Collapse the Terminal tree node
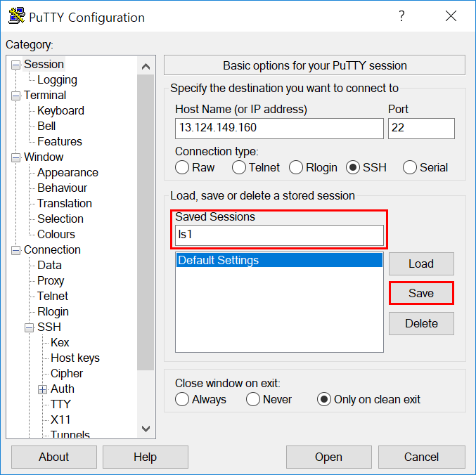 (15, 96)
